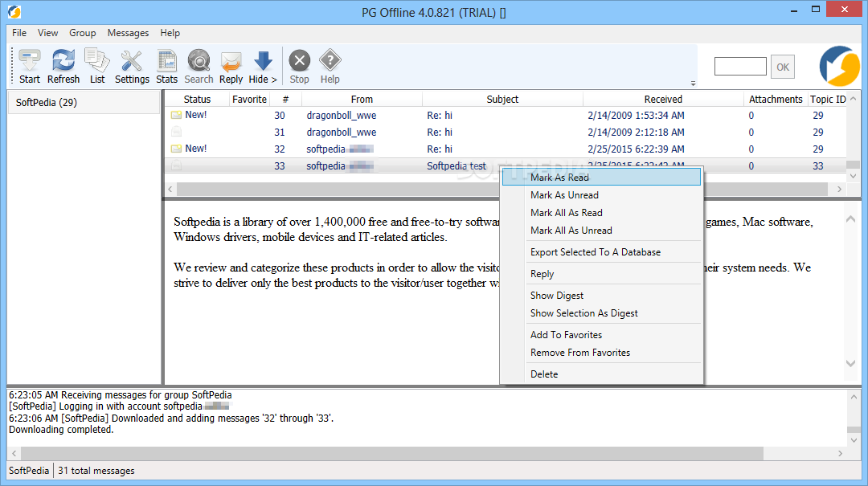Click message list vertical scroll-down arrow
This screenshot has height=486, width=868.
pos(853,176)
